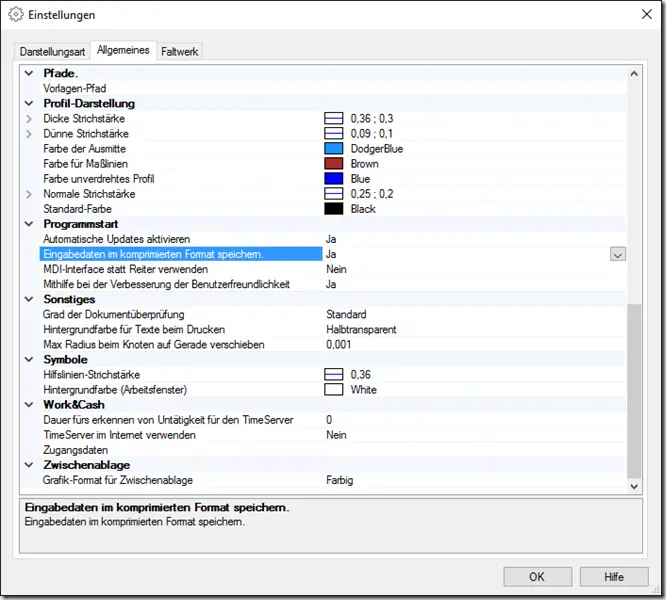Pick the Black Standard-Farbe swatch

coord(333,209)
